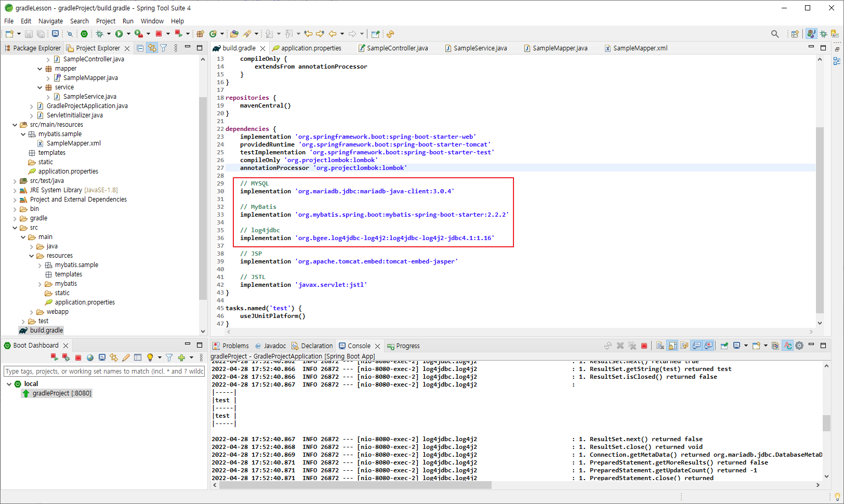844x504 pixels.
Task: Click the editor vertical scrollbar
Action: [820, 219]
